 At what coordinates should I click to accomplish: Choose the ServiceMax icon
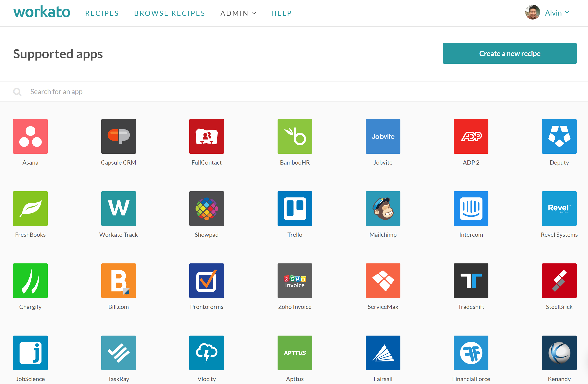[x=383, y=281]
